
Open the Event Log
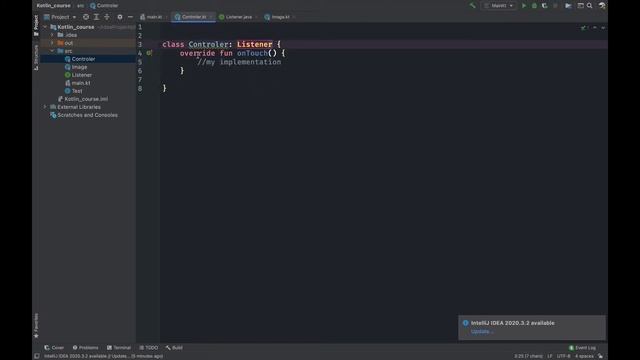(x=582, y=348)
